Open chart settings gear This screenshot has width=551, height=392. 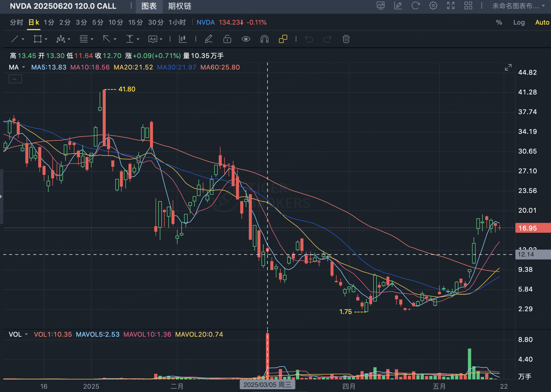[433, 6]
